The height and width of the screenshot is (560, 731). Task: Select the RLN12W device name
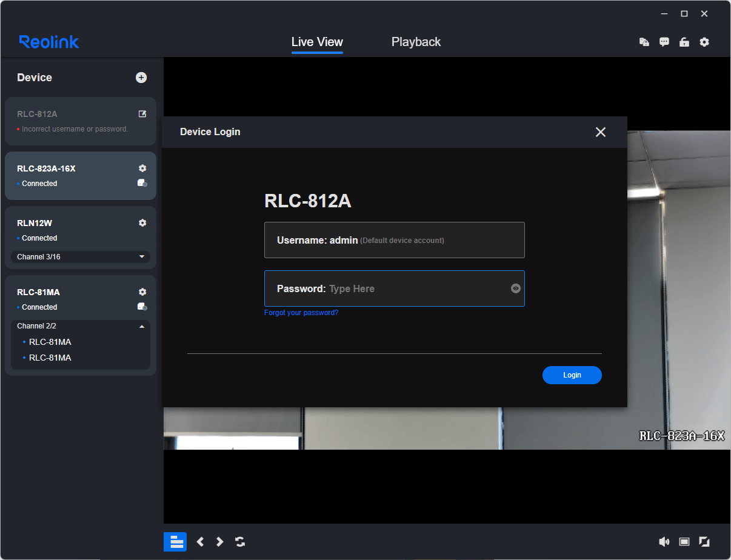35,223
